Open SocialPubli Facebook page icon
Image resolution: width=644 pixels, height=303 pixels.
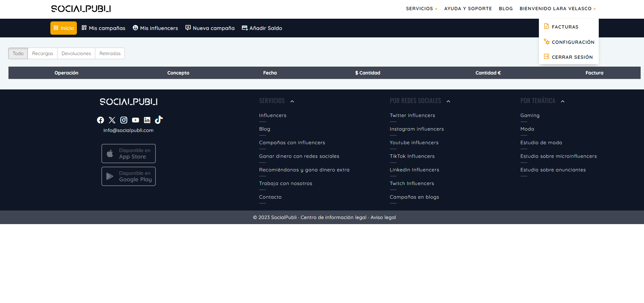coord(100,120)
